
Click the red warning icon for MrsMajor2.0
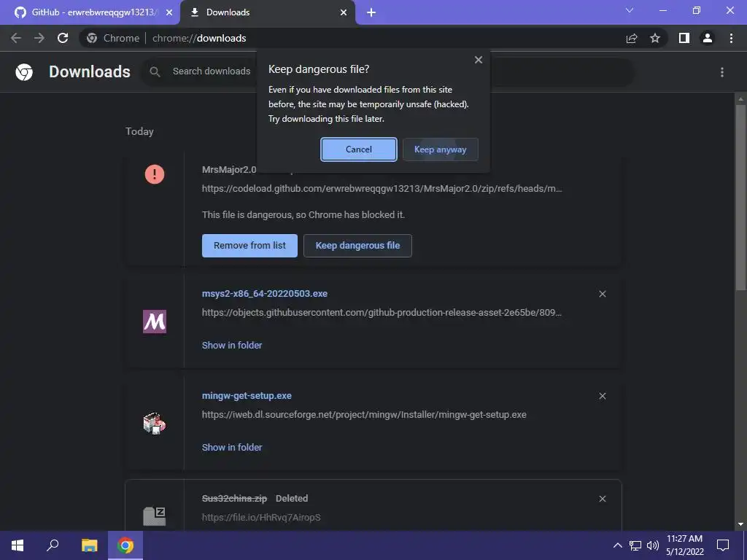click(x=155, y=174)
